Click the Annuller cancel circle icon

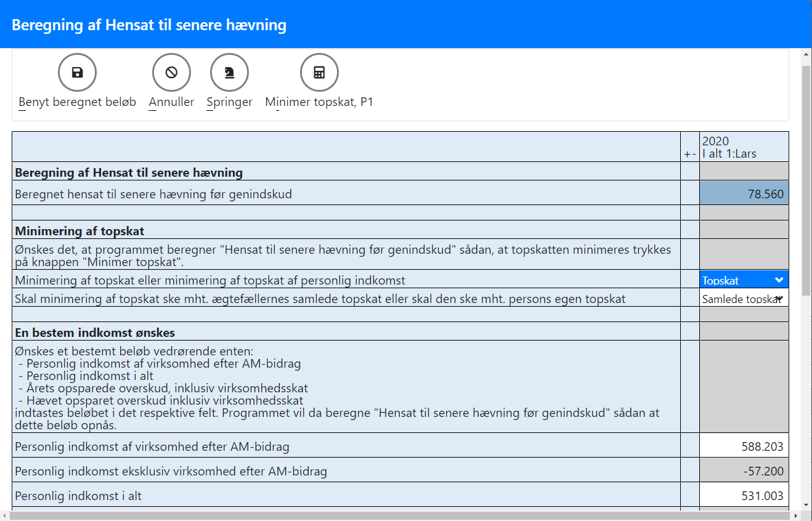click(171, 73)
